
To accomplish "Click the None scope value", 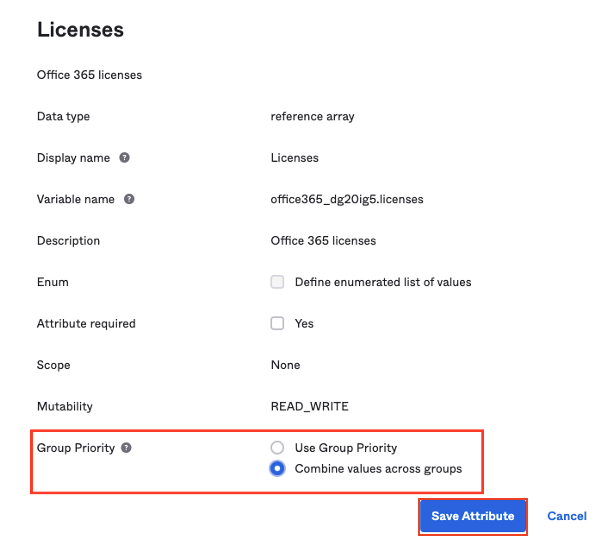I will 285,365.
